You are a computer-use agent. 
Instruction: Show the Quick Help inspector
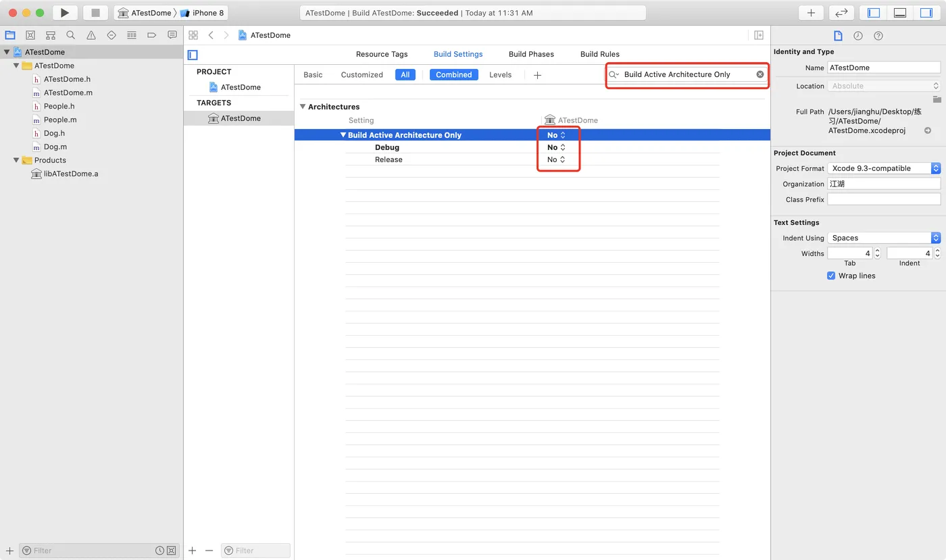point(878,36)
